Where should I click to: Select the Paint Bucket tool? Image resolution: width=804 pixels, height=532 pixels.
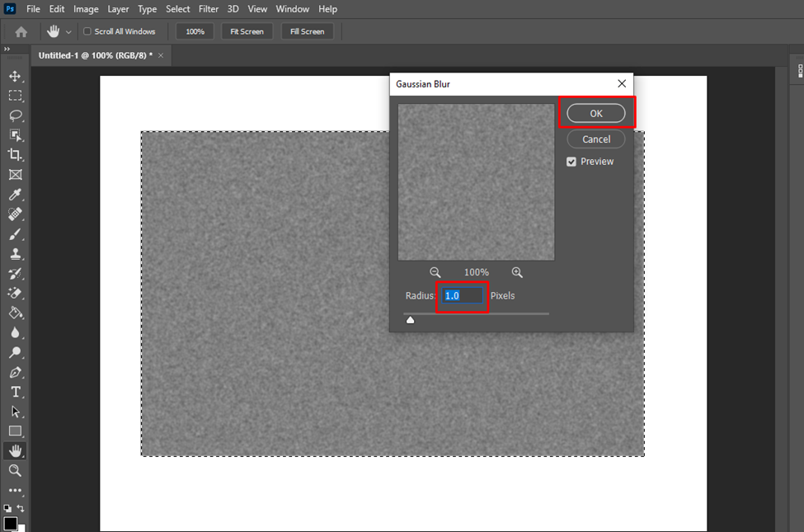(x=15, y=313)
